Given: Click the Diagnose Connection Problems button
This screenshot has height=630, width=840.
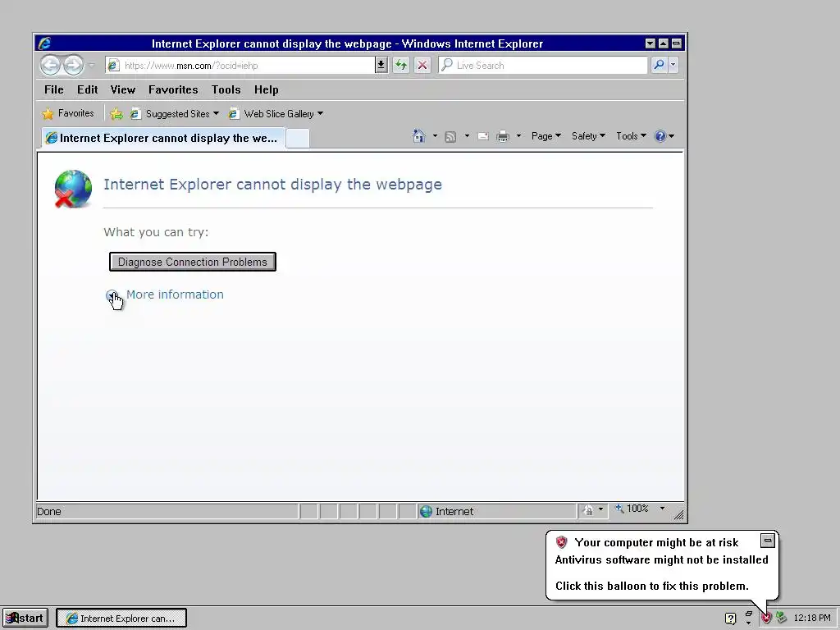Looking at the screenshot, I should pos(192,262).
